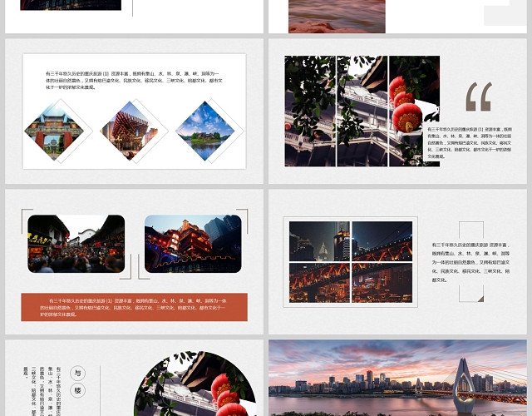Click the sunset skyline and bridge slide
Viewport: 532px width, 416px height.
coord(397,378)
